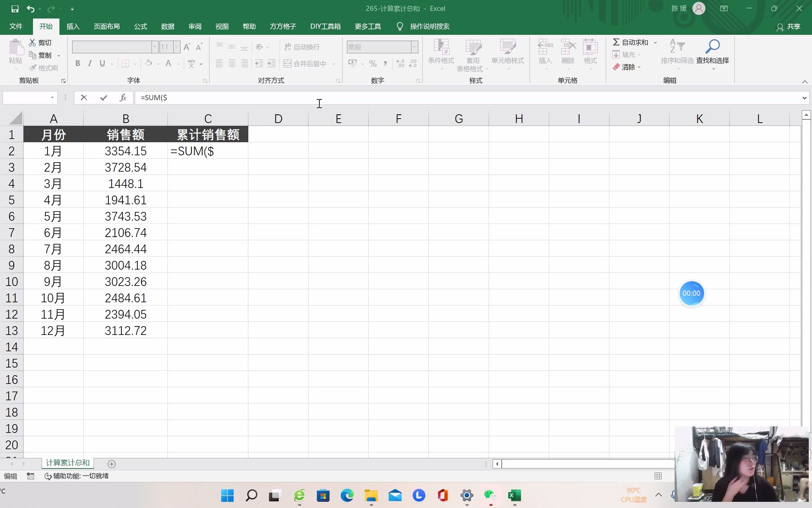Expand the formula bar chevron
The image size is (812, 508).
pyautogui.click(x=804, y=98)
